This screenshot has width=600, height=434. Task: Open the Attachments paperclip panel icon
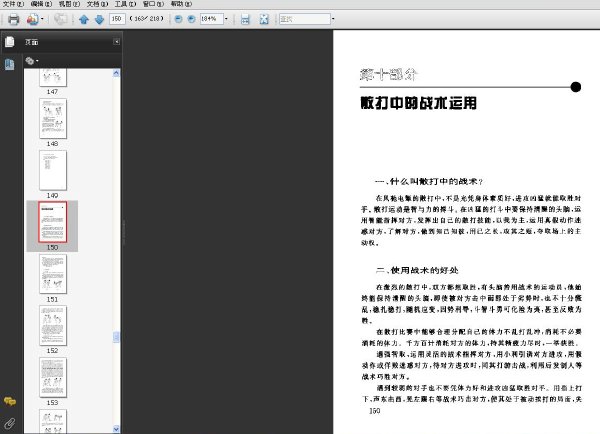coord(10,423)
